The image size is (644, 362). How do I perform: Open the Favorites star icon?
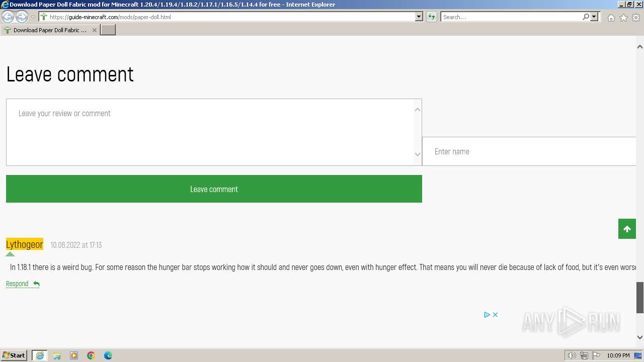[x=623, y=18]
